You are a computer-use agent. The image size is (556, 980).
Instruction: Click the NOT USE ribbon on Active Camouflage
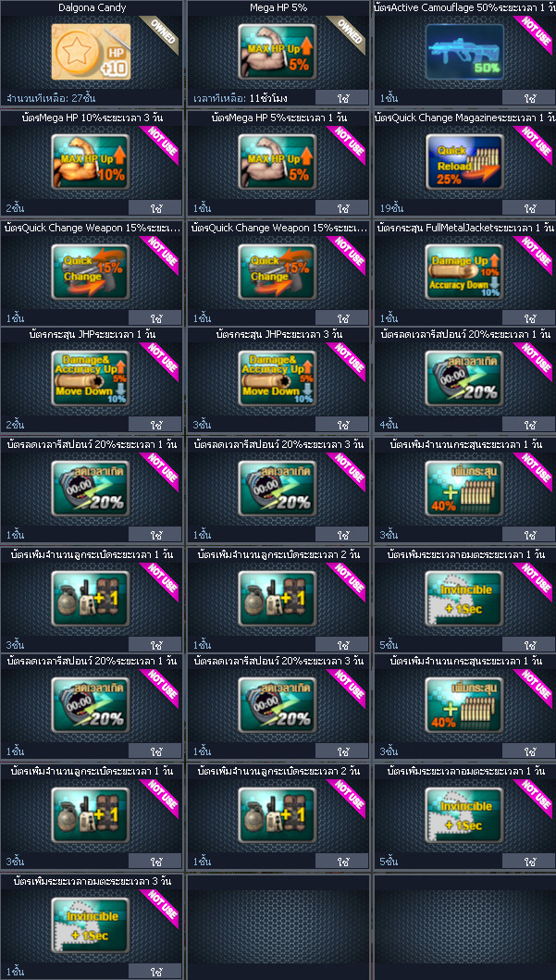click(535, 32)
